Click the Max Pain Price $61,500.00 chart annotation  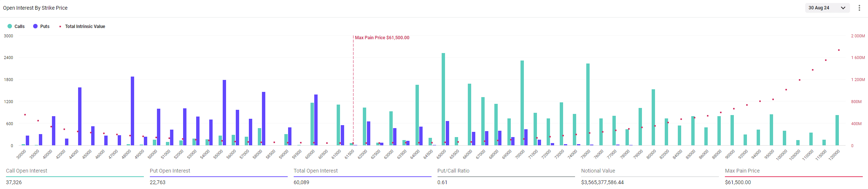[382, 38]
